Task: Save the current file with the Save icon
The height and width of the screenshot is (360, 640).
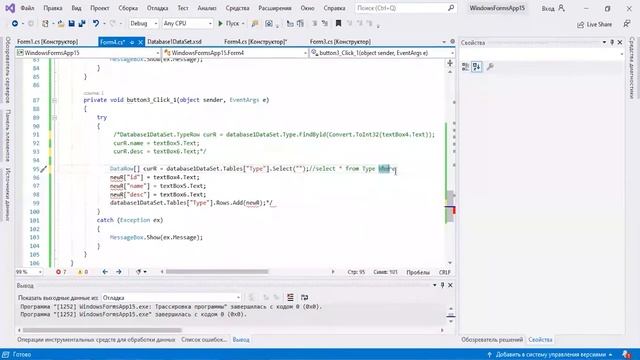Action: coord(71,24)
